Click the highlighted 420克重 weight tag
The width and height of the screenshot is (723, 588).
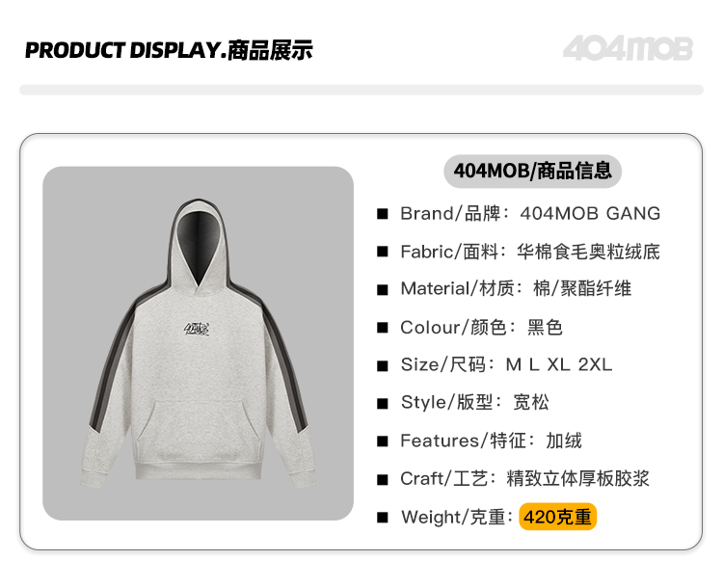558,517
